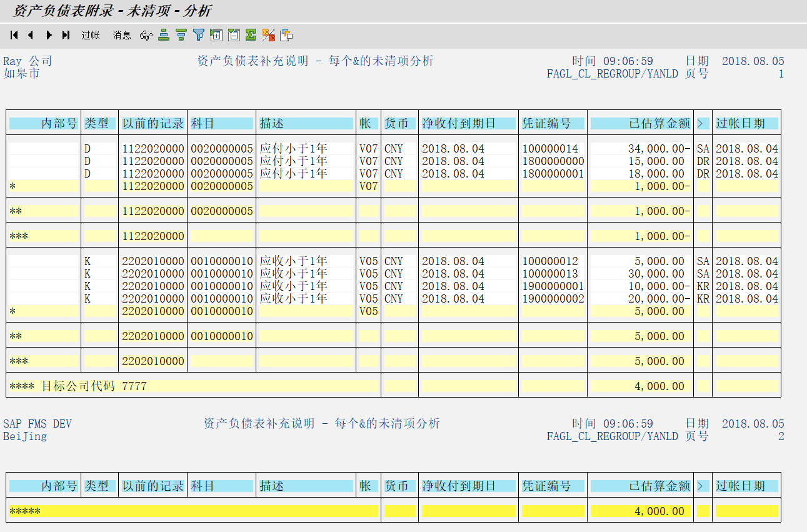Click 应付小于1年 in the 100000014 row
This screenshot has width=807, height=532.
click(294, 149)
